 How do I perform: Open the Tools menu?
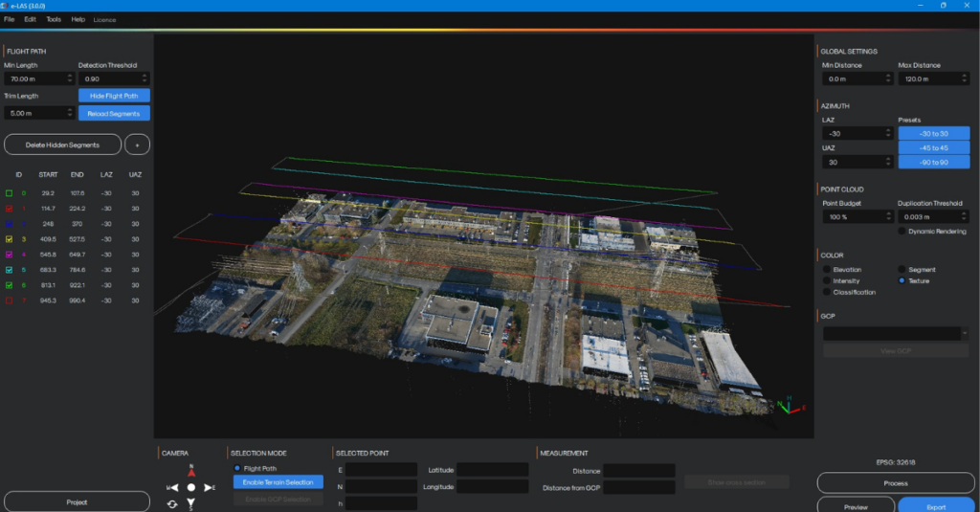(54, 19)
